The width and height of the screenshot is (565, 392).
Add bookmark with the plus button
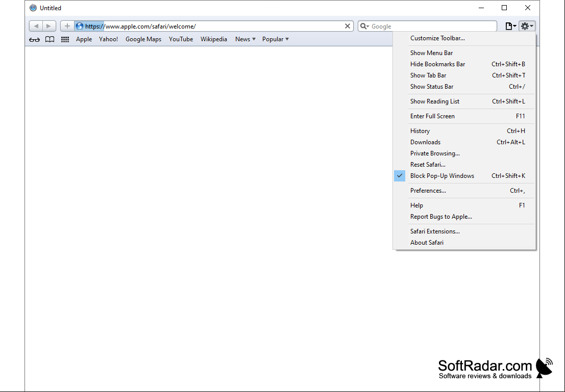click(x=67, y=26)
